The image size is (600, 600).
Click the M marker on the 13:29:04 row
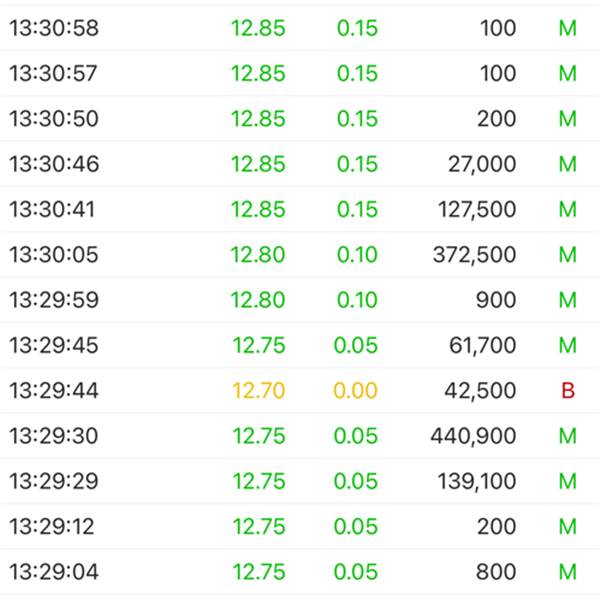point(568,572)
